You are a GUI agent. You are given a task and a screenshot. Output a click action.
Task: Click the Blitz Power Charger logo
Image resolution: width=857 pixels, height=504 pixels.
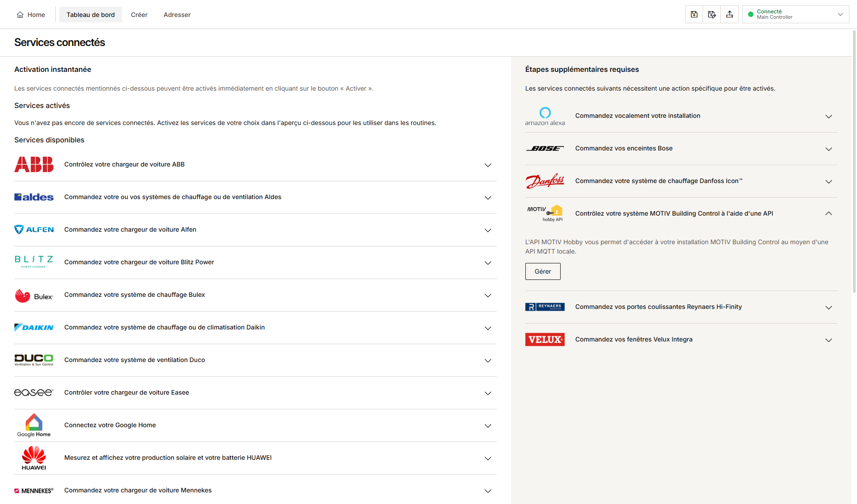point(34,262)
